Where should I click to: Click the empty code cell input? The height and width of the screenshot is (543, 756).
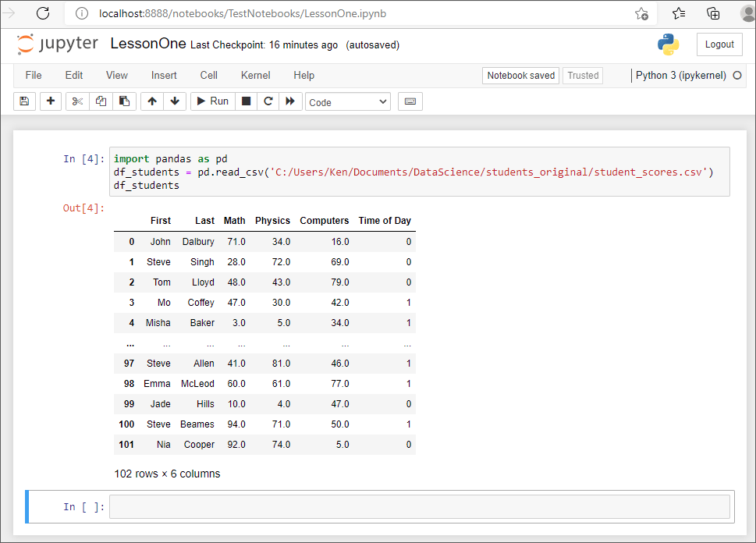(420, 507)
